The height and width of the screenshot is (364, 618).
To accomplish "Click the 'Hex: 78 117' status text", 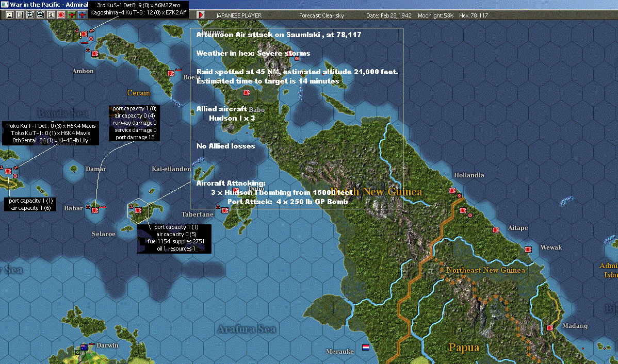I will [474, 15].
